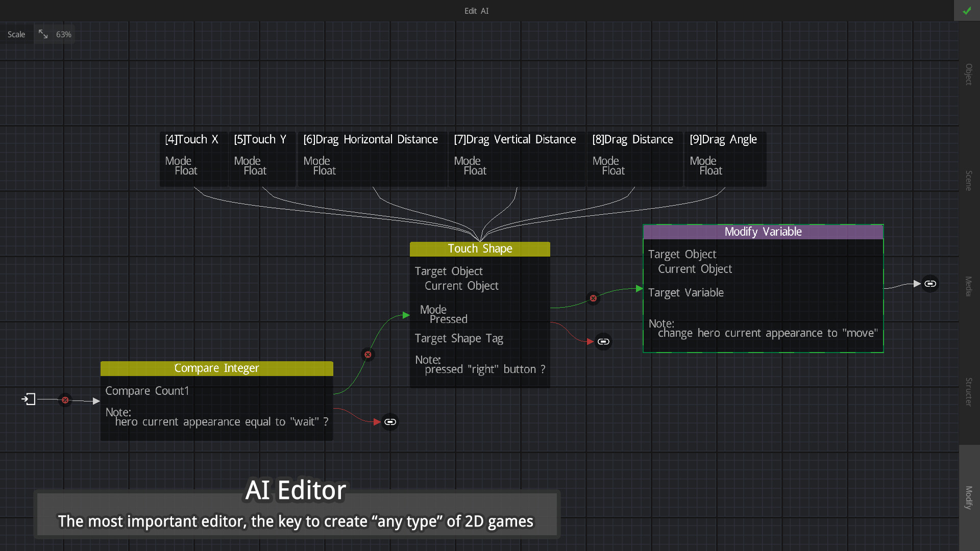Click the diagonal resize arrows icon next to Scale
Image resolution: width=980 pixels, height=551 pixels.
tap(43, 34)
